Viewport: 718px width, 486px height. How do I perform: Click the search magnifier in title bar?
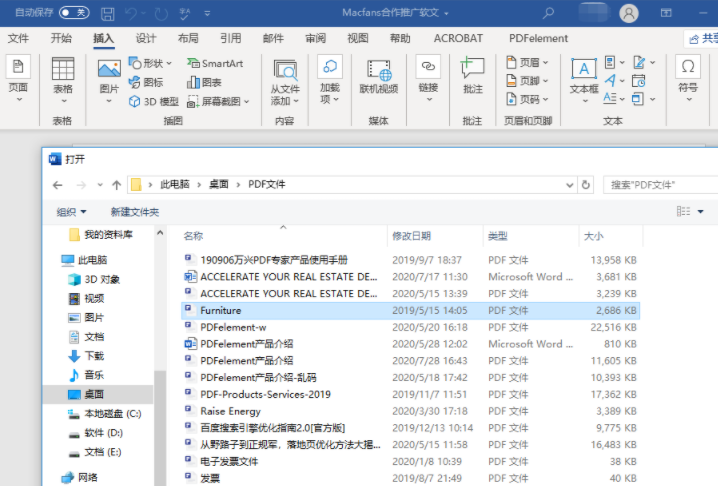[548, 13]
